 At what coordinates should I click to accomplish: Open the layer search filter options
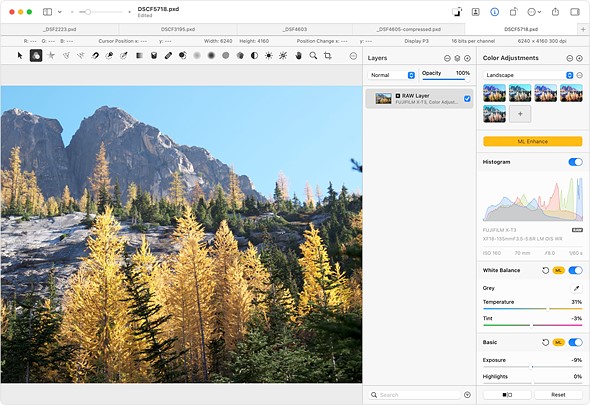pos(467,395)
